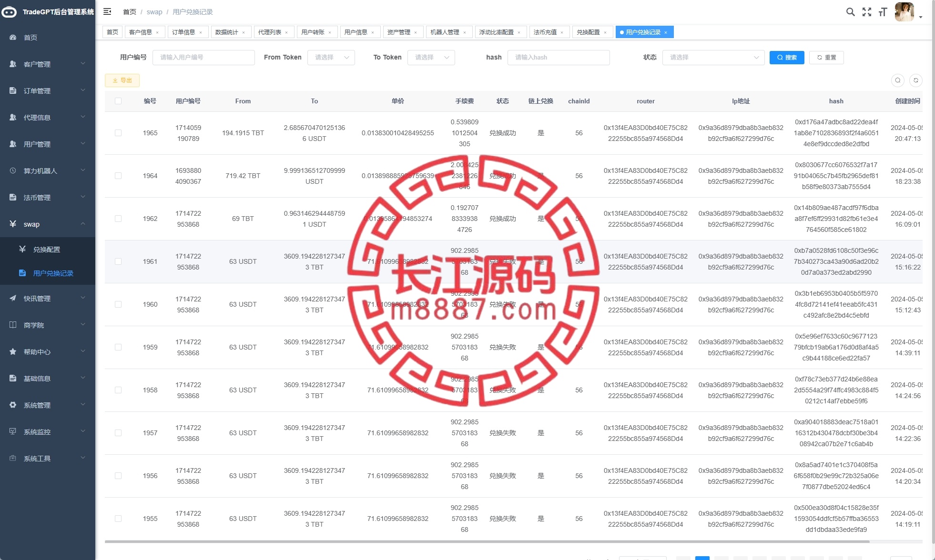The width and height of the screenshot is (935, 560).
Task: Expand the 用户管理 sidebar menu
Action: (48, 144)
